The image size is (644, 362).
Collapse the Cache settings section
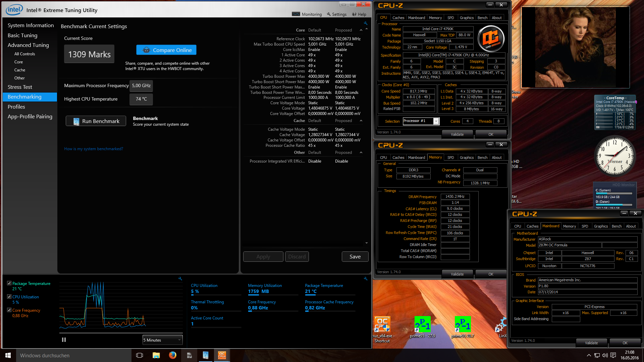[361, 121]
